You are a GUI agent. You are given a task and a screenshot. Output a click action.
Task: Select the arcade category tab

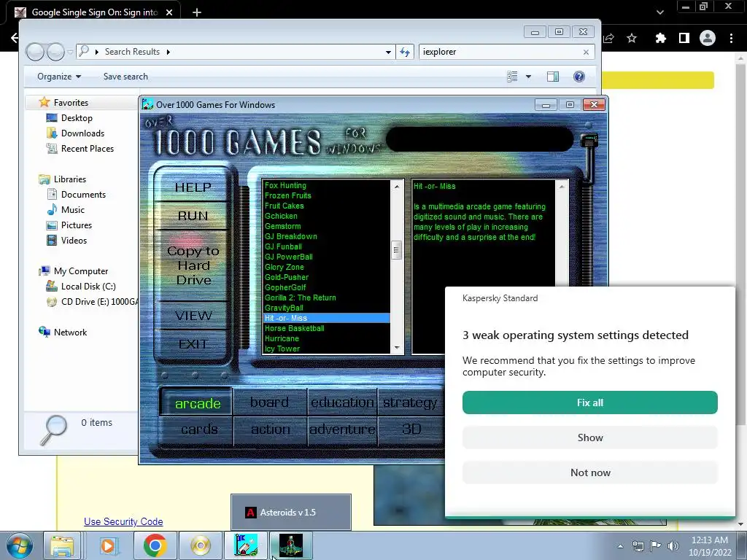click(197, 403)
